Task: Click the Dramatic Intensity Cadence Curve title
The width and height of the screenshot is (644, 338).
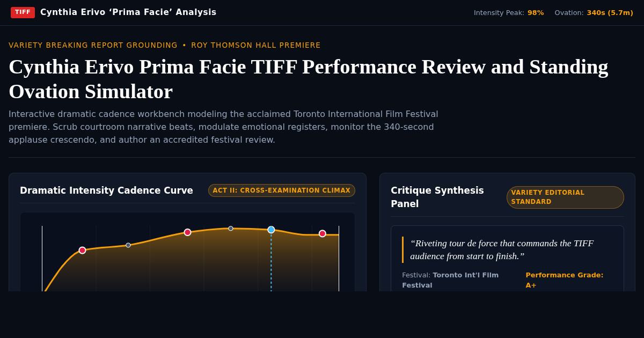Action: click(x=106, y=190)
